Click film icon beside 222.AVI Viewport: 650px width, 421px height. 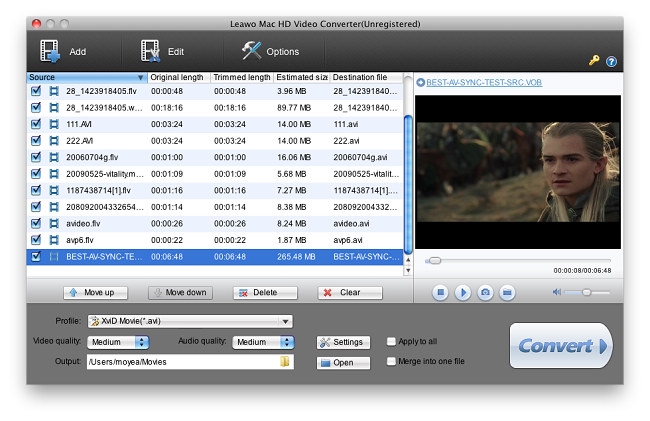coord(54,140)
